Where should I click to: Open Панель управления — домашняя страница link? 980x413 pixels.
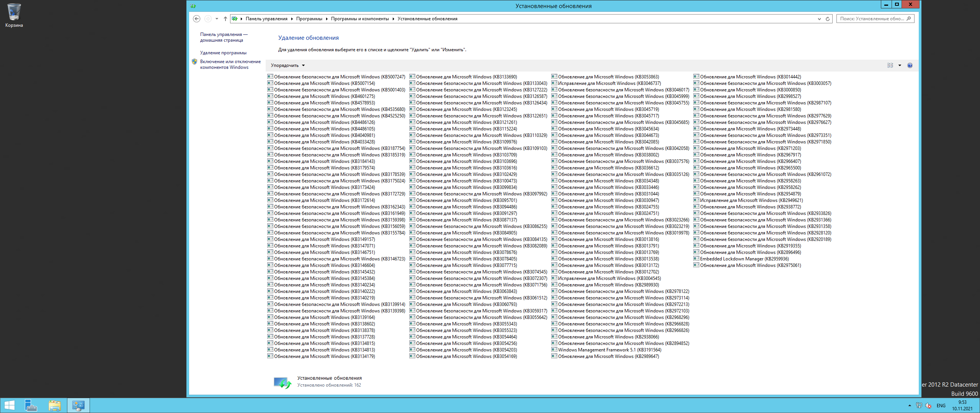(x=224, y=37)
